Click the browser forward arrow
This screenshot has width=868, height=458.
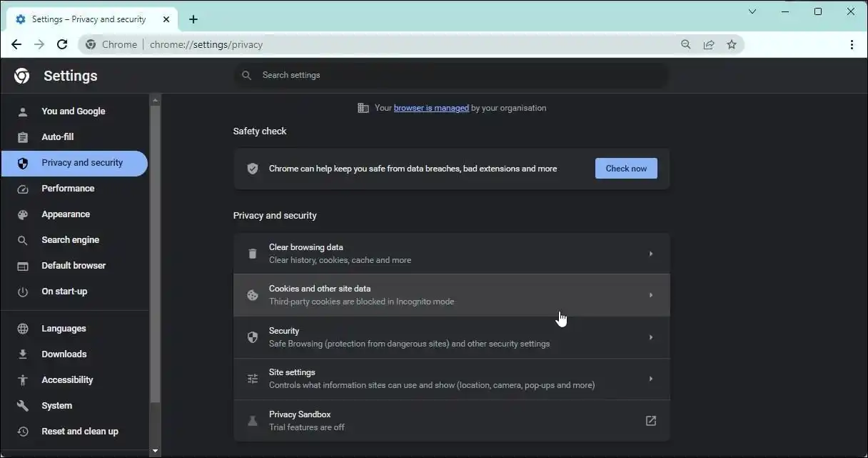pos(39,44)
